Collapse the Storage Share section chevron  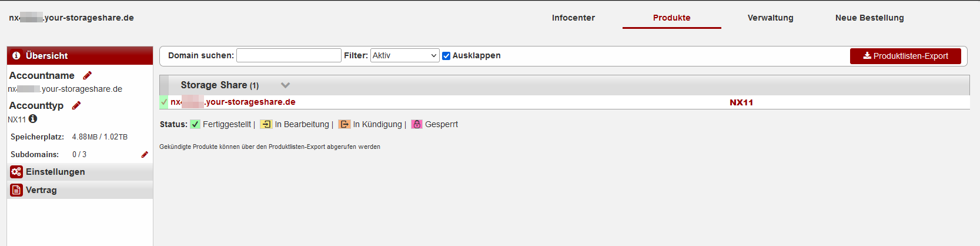[x=286, y=85]
